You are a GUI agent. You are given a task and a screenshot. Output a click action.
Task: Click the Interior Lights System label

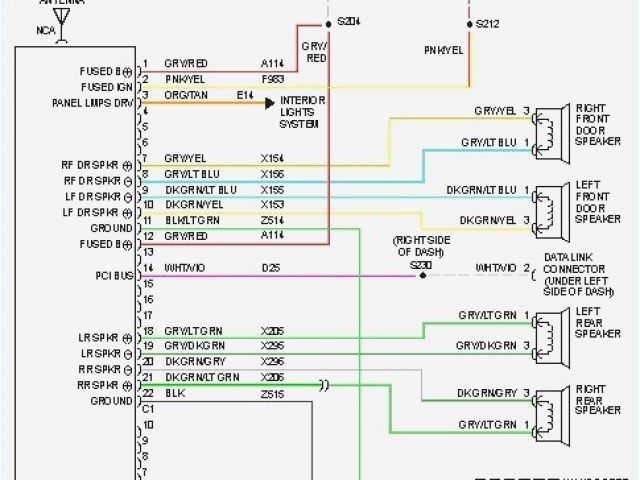coord(300,112)
